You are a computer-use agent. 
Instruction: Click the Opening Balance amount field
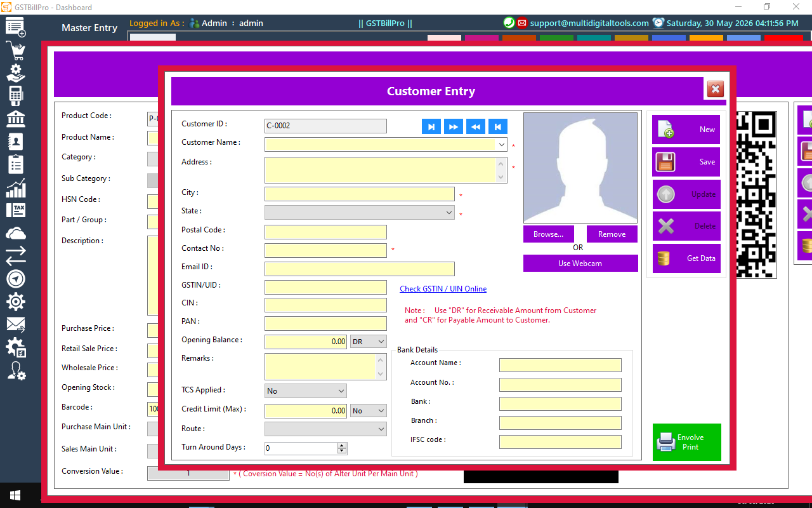(306, 342)
